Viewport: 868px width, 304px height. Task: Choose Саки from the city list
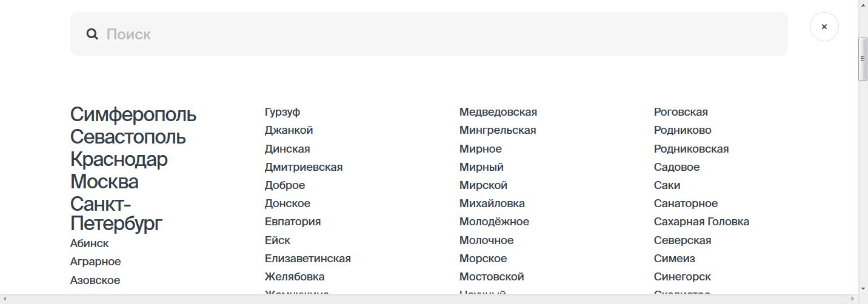667,185
